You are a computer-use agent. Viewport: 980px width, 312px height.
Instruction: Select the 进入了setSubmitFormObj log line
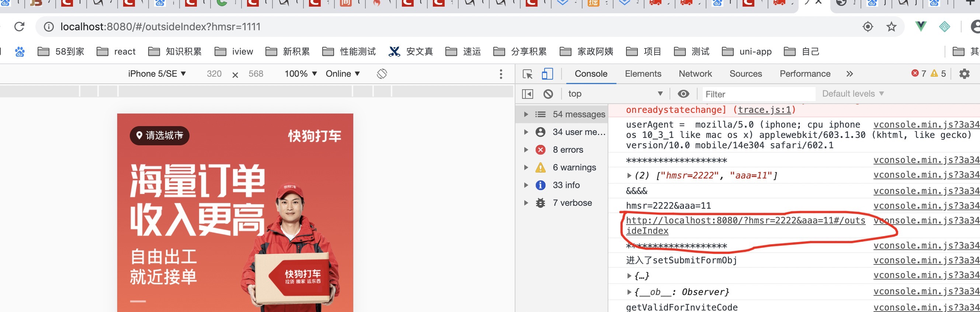(681, 260)
